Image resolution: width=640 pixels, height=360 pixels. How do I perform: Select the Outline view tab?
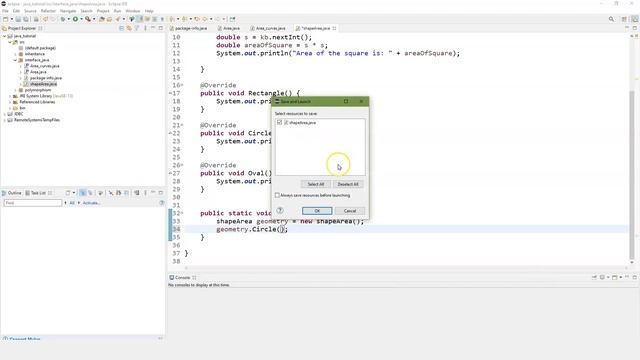(x=12, y=193)
